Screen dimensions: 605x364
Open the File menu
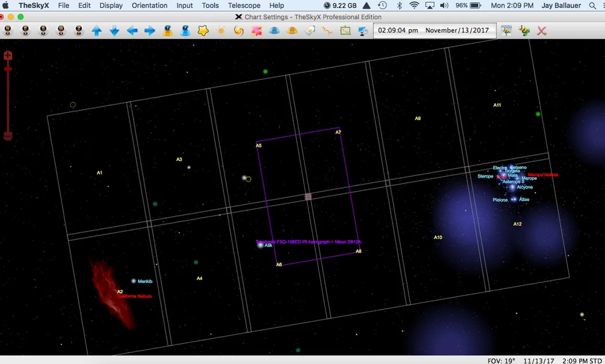pos(64,5)
